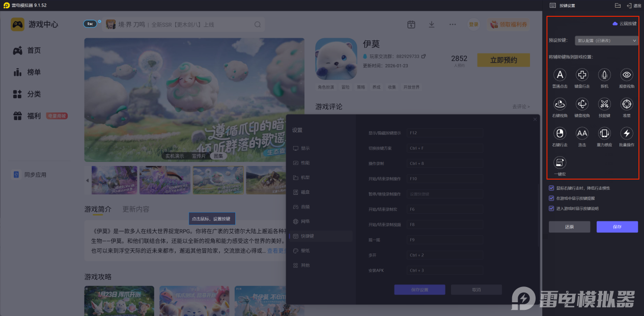Copy the player group number via the copy icon
The height and width of the screenshot is (316, 644).
click(423, 56)
